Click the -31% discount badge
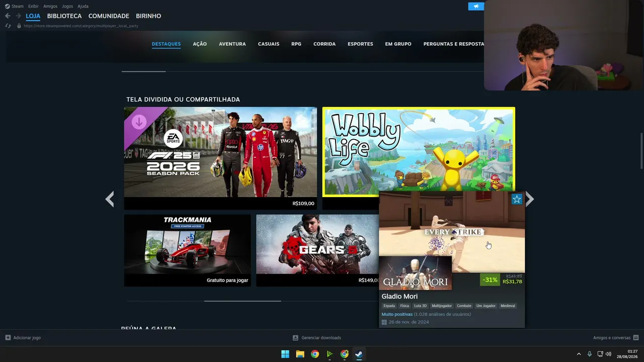 [490, 280]
